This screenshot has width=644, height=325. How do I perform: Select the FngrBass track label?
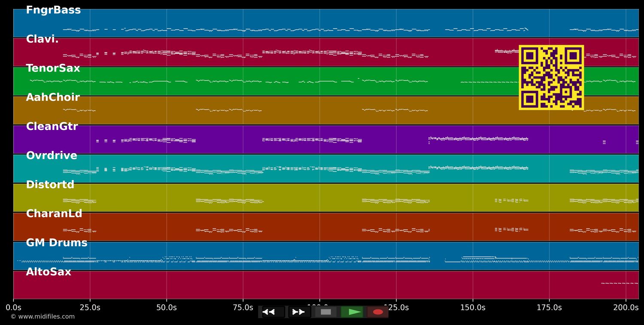[53, 9]
